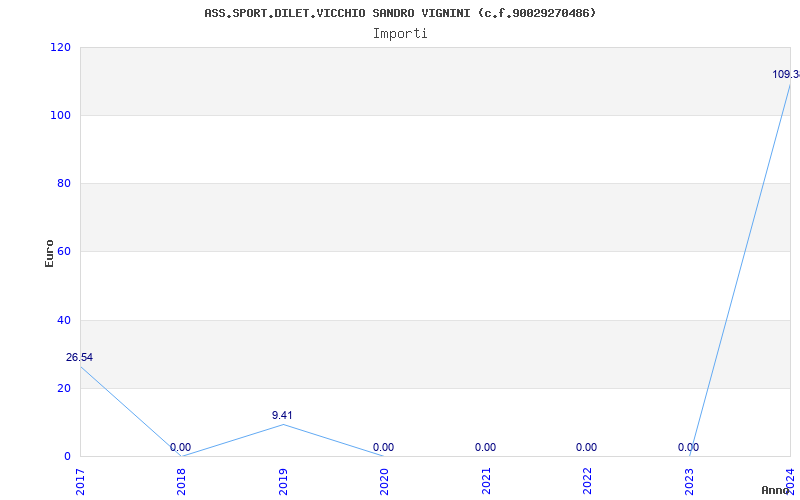Screen dimensions: 800x500
Task: Click the 2021 x-axis tick label
Action: pyautogui.click(x=486, y=481)
